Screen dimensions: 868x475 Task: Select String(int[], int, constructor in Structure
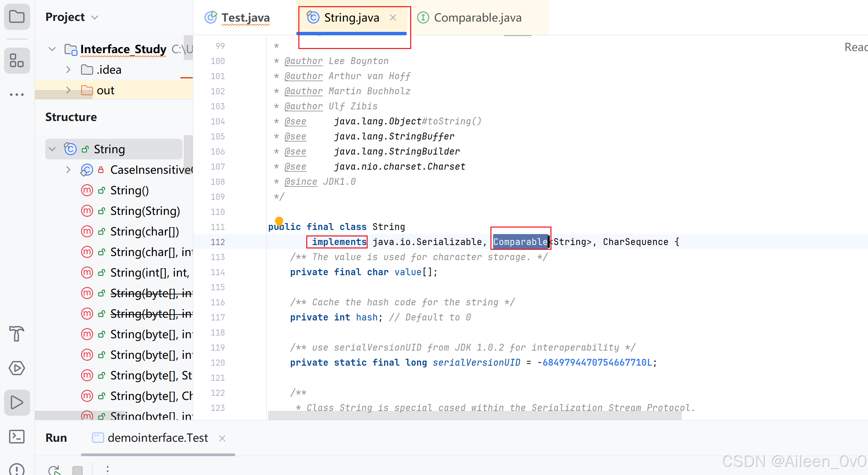pos(150,273)
